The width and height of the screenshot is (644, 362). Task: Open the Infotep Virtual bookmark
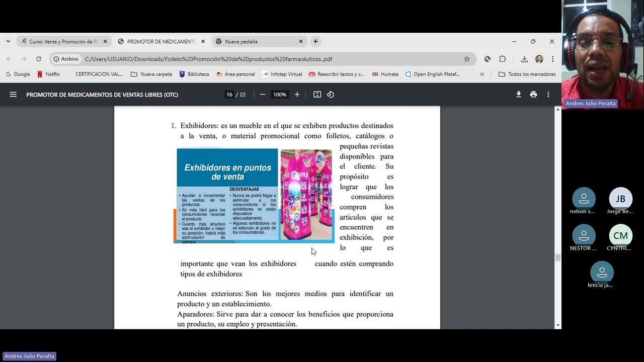(282, 74)
